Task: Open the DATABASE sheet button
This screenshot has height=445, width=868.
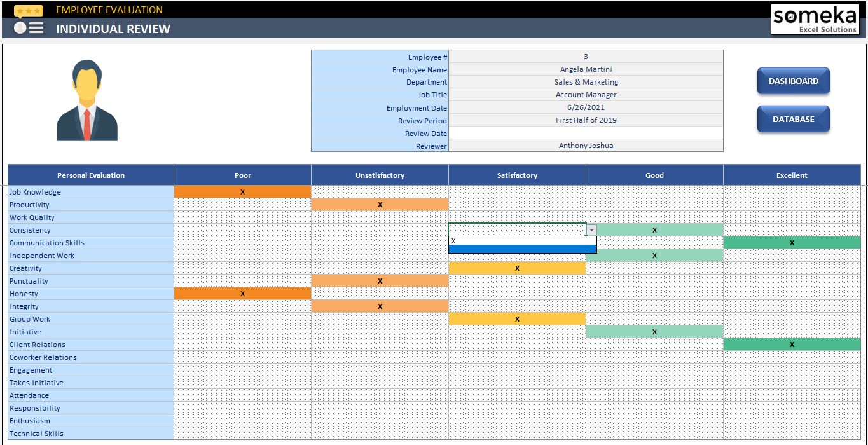Action: pos(793,119)
